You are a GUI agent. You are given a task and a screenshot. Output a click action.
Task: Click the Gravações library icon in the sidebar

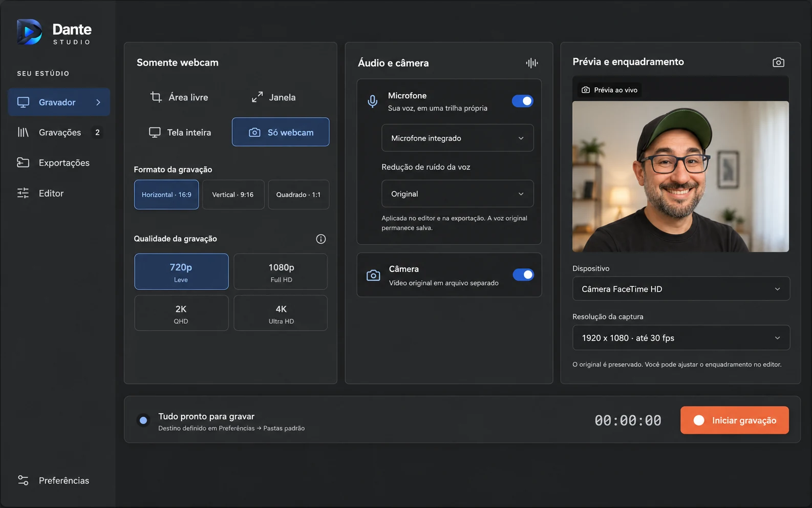coord(23,133)
